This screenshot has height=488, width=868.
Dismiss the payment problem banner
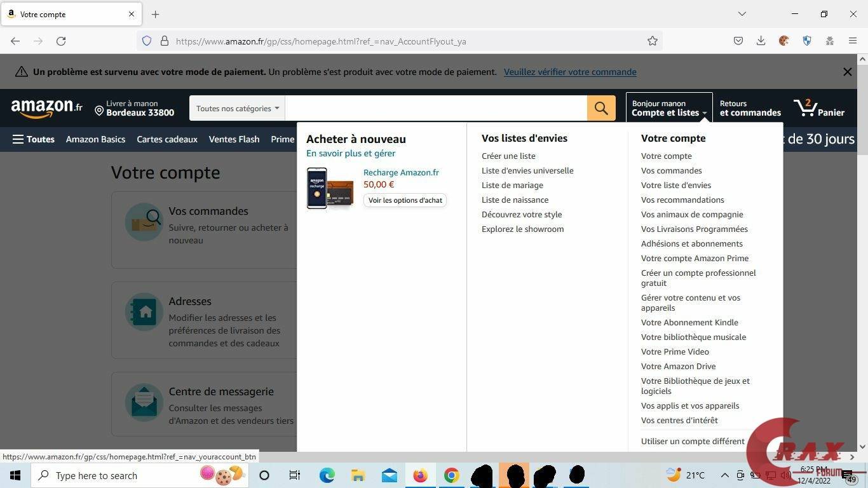pos(847,72)
